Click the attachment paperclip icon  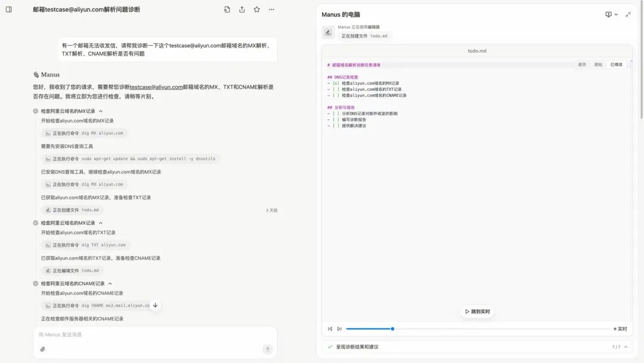tap(43, 349)
